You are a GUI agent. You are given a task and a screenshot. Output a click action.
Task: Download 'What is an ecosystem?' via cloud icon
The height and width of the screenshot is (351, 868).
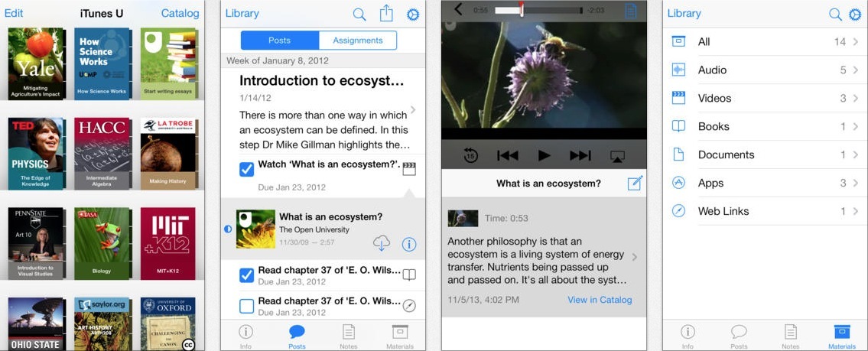pyautogui.click(x=382, y=242)
